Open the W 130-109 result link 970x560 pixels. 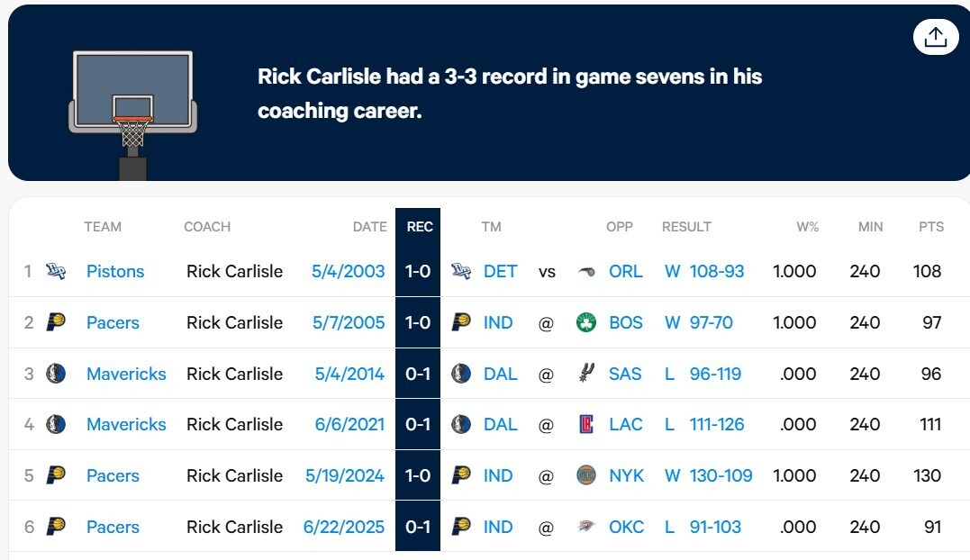708,475
